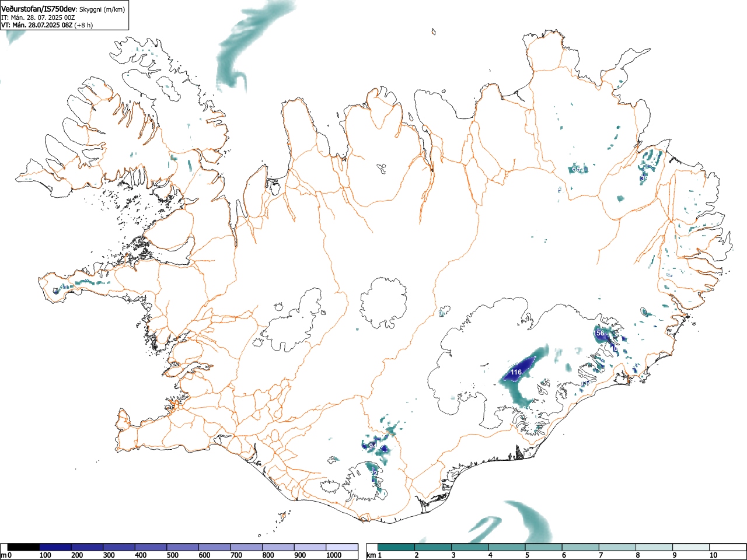Click the black 0–100 m legend swatch
The width and height of the screenshot is (747, 560).
(24, 547)
